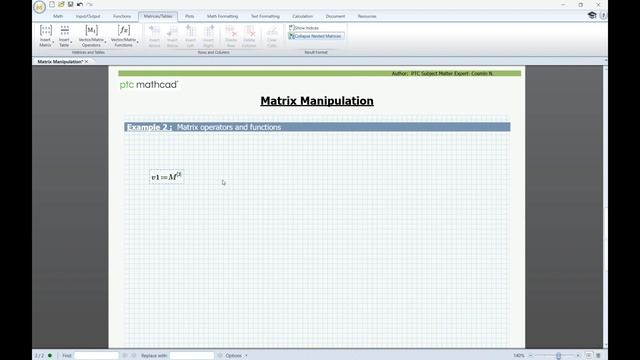This screenshot has width=640, height=360.
Task: Click the Matrix Manipulation title text
Action: point(317,101)
